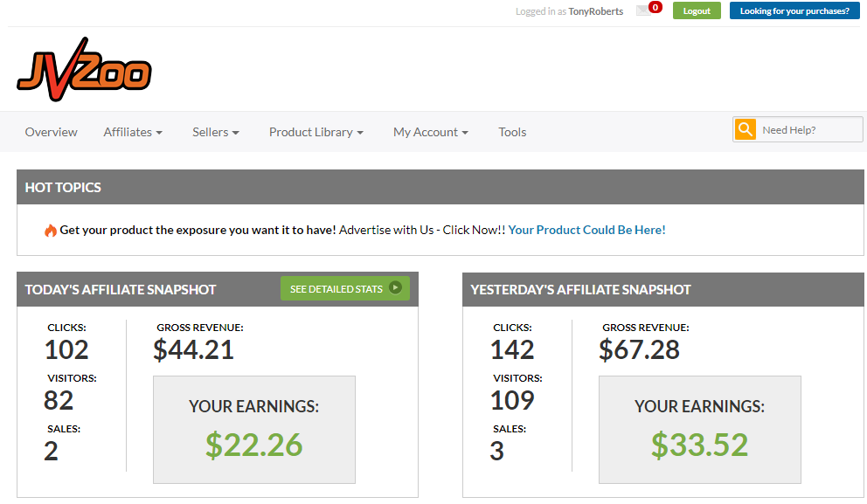Click the TonyRoberts username link
The height and width of the screenshot is (504, 867).
click(595, 11)
